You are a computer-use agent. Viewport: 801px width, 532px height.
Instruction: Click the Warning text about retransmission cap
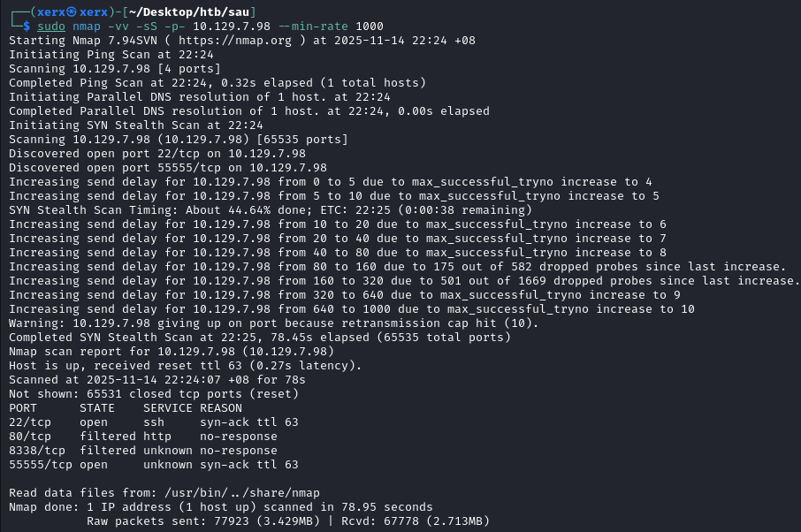click(274, 323)
